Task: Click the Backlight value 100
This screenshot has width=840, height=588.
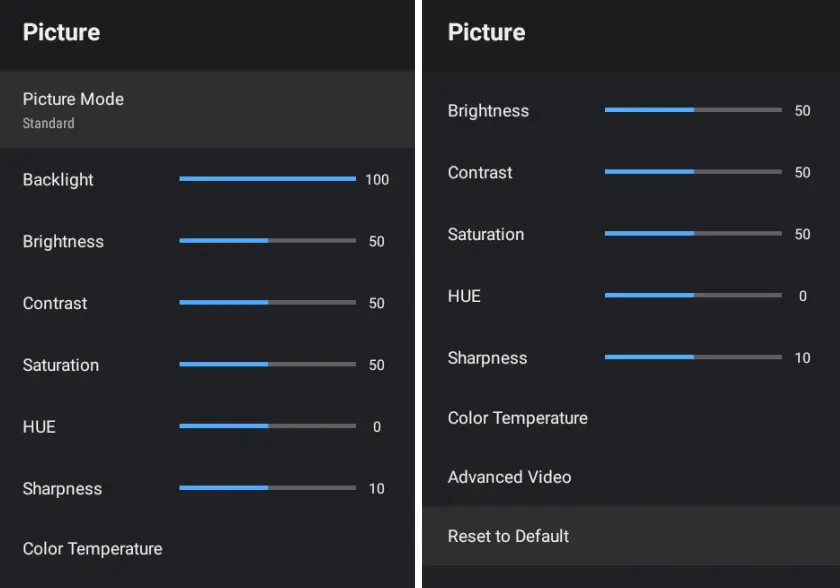Action: coord(377,180)
